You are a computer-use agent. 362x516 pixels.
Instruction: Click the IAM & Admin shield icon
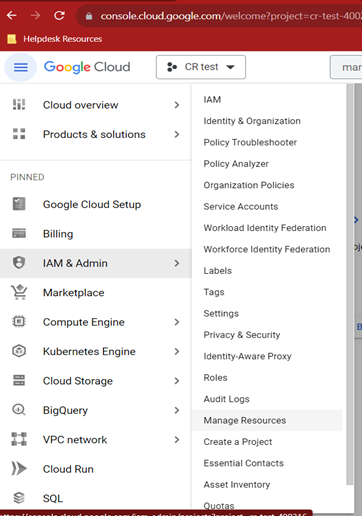19,263
